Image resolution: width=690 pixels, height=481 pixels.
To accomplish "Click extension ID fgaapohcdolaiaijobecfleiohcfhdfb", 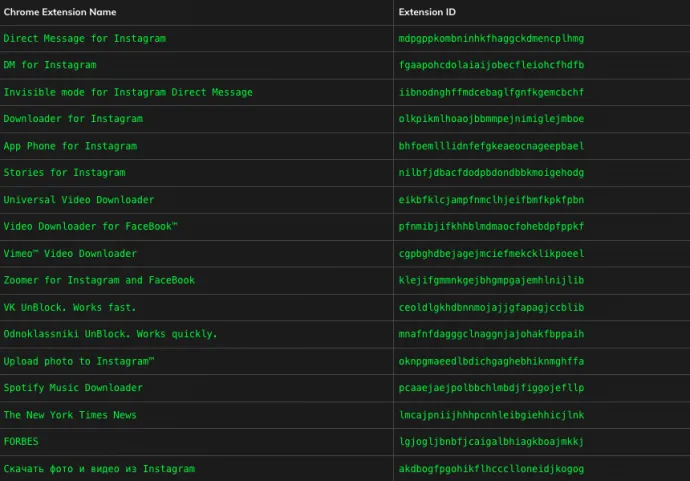I will pos(492,65).
